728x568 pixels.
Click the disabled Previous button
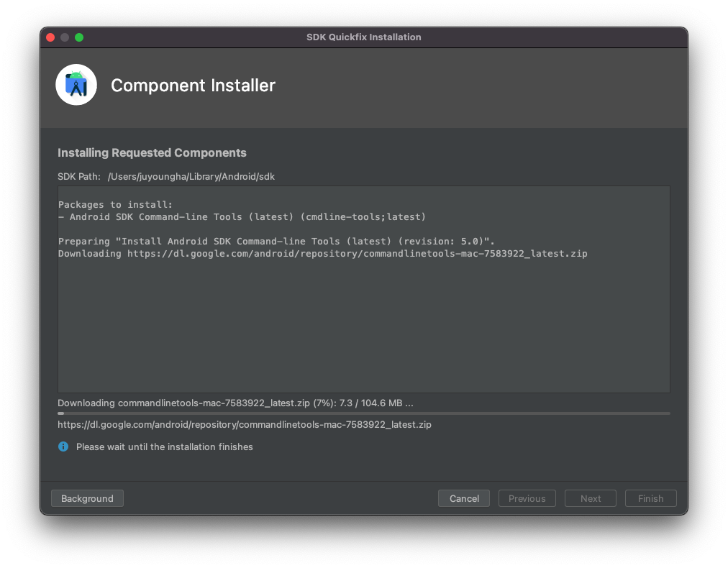click(527, 498)
